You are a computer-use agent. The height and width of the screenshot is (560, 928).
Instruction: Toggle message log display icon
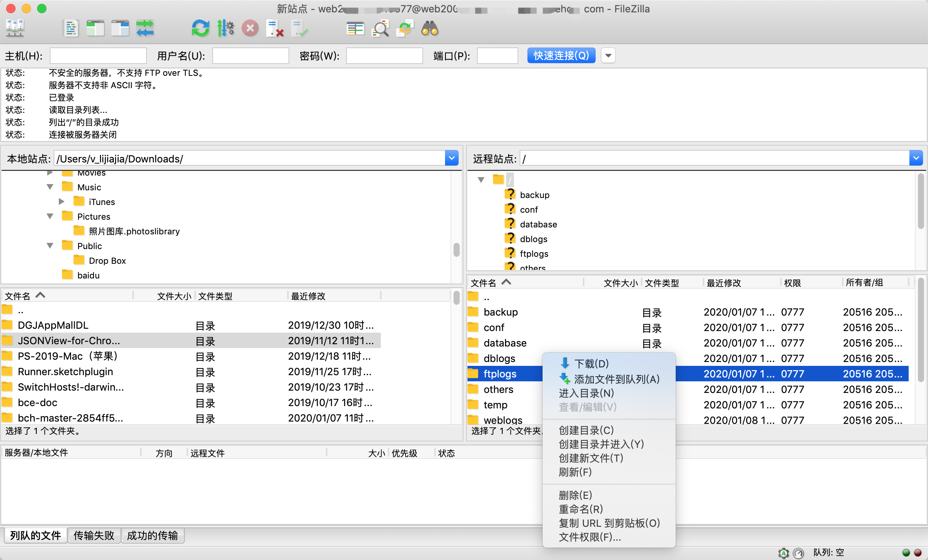(x=71, y=28)
